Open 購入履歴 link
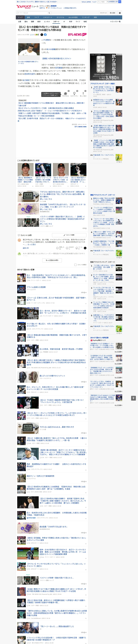The width and height of the screenshot is (138, 644). 112,13
